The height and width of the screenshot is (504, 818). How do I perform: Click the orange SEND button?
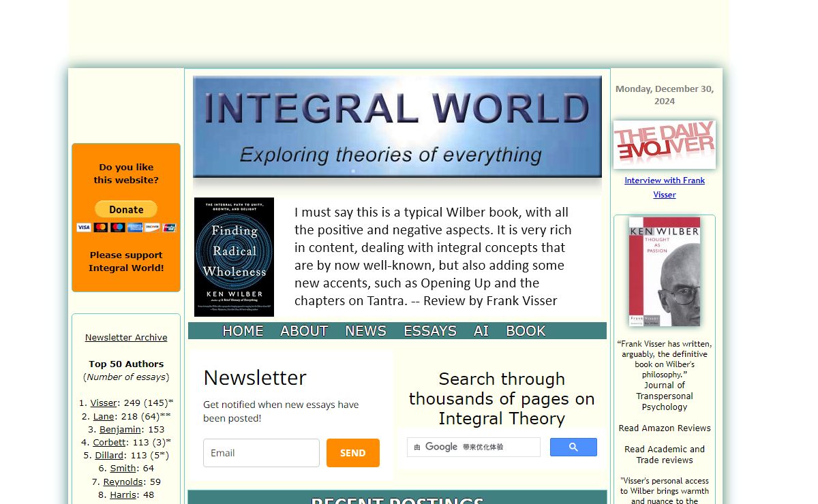[353, 453]
